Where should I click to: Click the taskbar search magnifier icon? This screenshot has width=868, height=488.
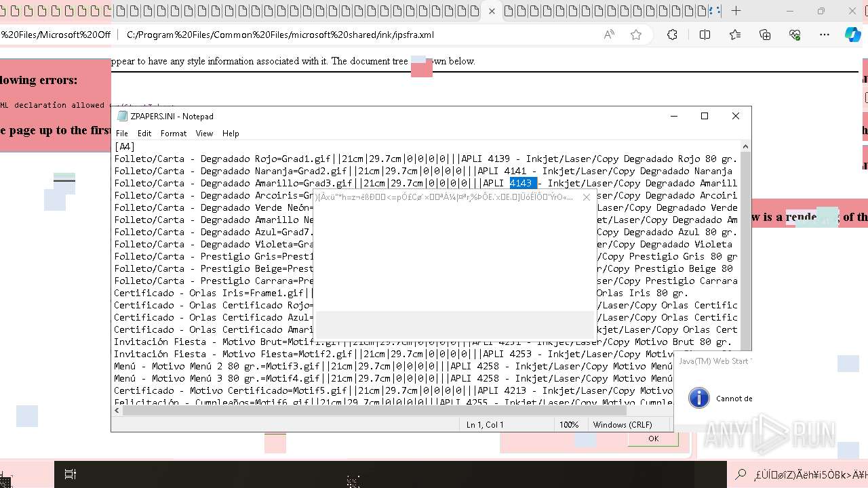click(x=741, y=474)
